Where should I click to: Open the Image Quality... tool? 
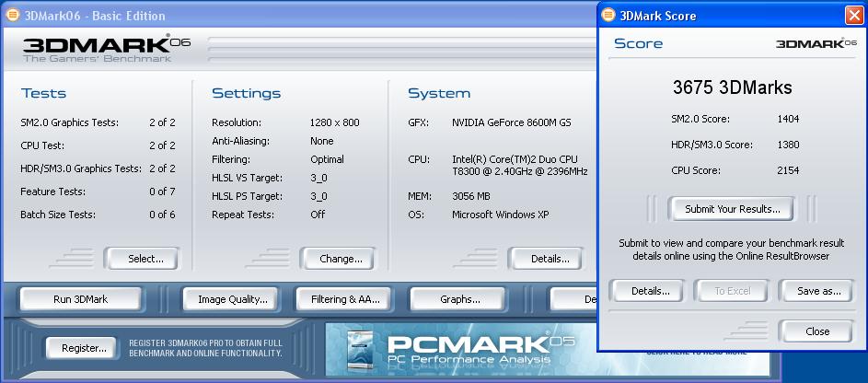point(233,299)
